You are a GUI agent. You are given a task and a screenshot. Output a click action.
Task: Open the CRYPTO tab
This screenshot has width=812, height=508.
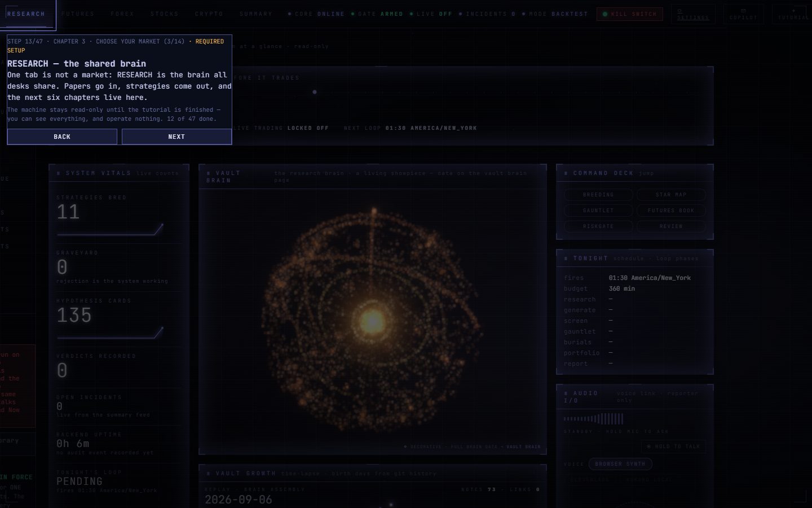(x=209, y=14)
